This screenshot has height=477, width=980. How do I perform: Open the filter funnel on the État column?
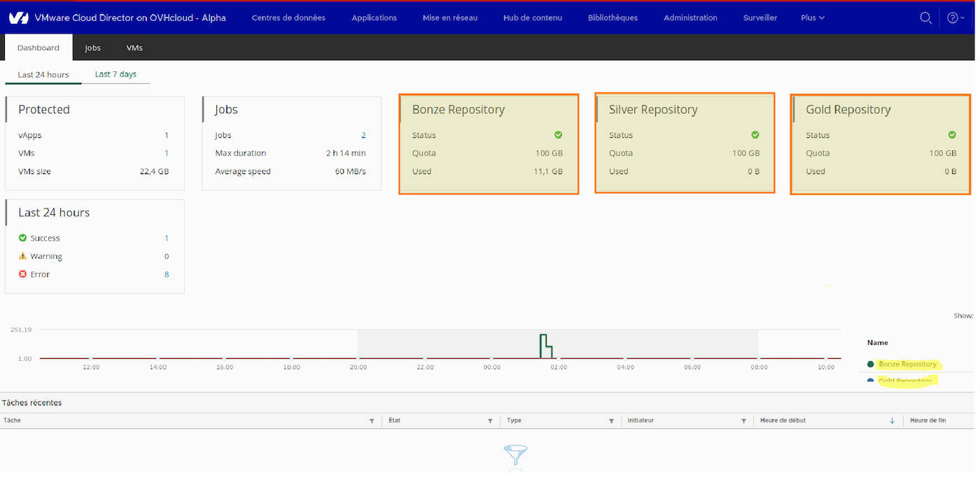[x=489, y=420]
